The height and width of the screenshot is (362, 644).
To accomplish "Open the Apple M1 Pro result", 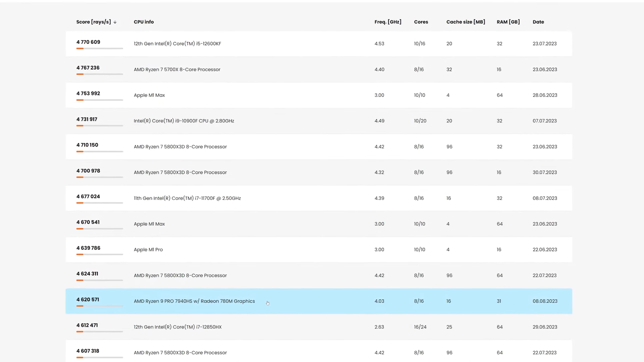I will (x=148, y=250).
